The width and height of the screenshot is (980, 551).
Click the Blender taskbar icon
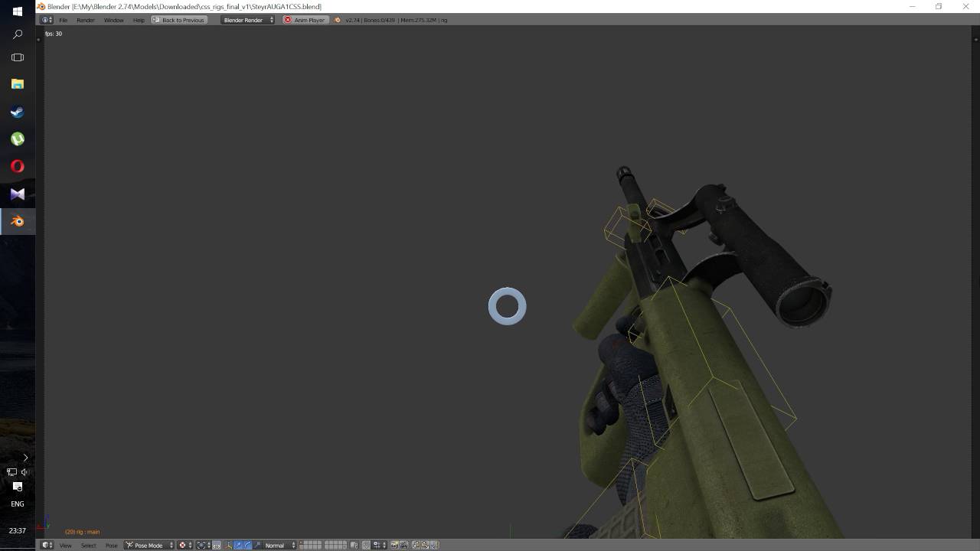pos(18,222)
